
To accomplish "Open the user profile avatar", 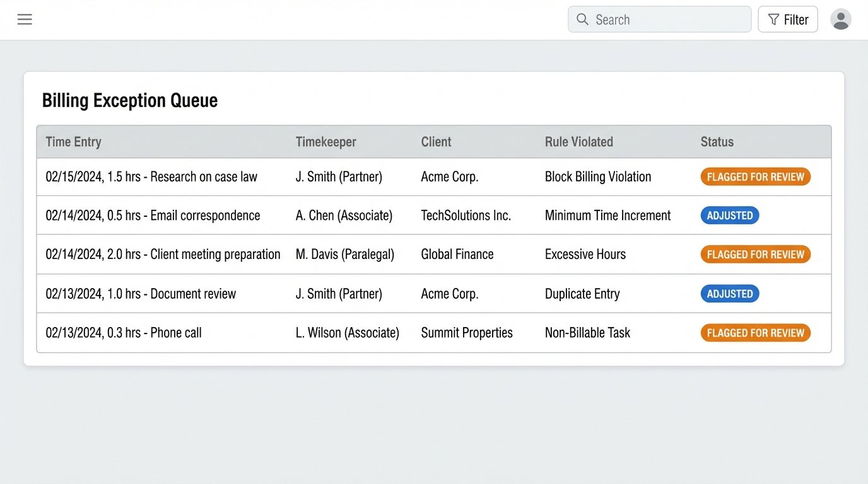I will click(841, 20).
